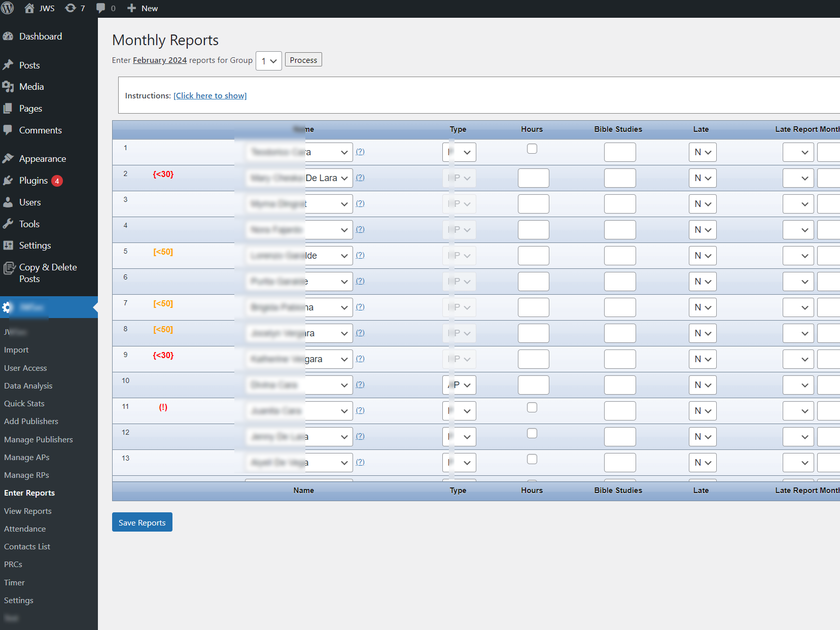This screenshot has height=630, width=840.
Task: Open the Group number dropdown
Action: point(269,61)
